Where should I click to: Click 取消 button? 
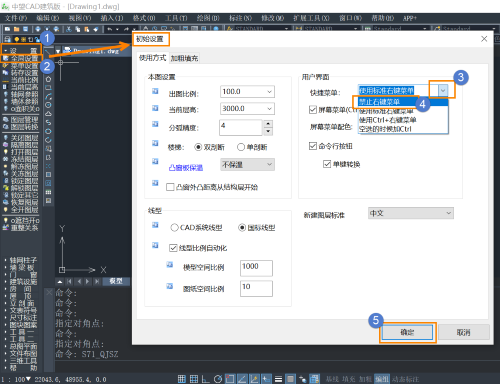(463, 332)
